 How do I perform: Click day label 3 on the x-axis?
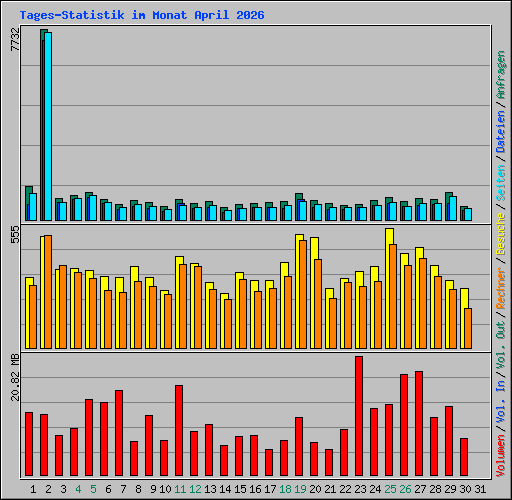(x=63, y=489)
